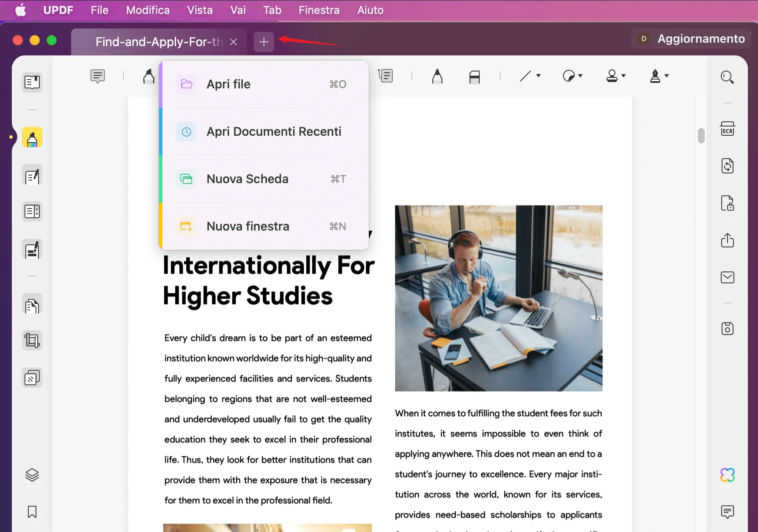The height and width of the screenshot is (532, 758).
Task: Select the text callout list tool
Action: pyautogui.click(x=386, y=76)
